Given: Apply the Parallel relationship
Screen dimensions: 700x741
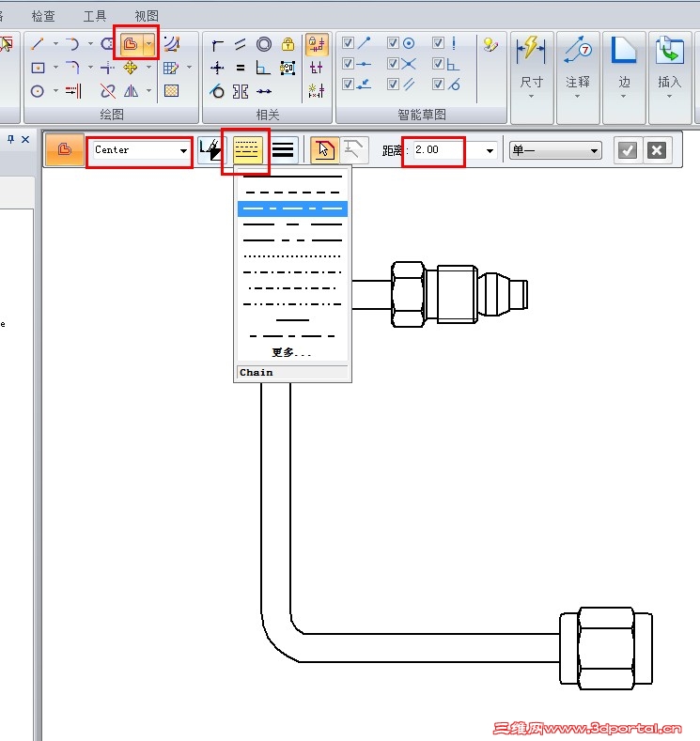Looking at the screenshot, I should coord(241,44).
